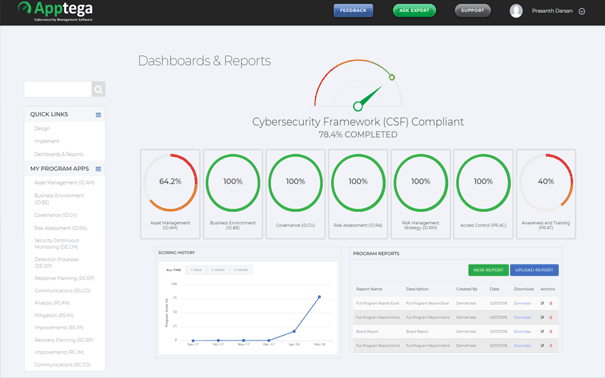Open Risk Assessment (ID.RA) sidebar app
Image resolution: width=605 pixels, height=378 pixels.
61,228
